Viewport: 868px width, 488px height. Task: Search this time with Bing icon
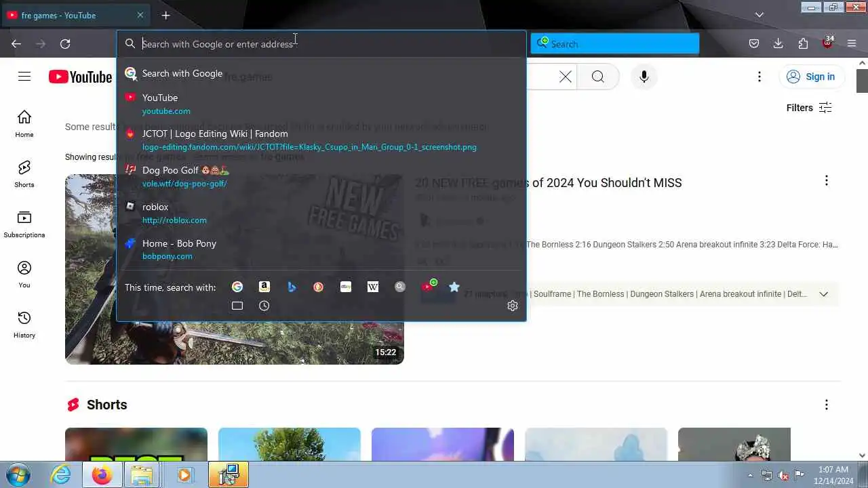point(292,287)
